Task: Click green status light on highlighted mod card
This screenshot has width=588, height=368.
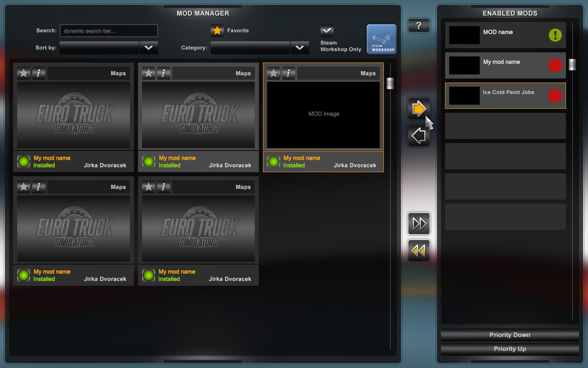Action: point(274,162)
